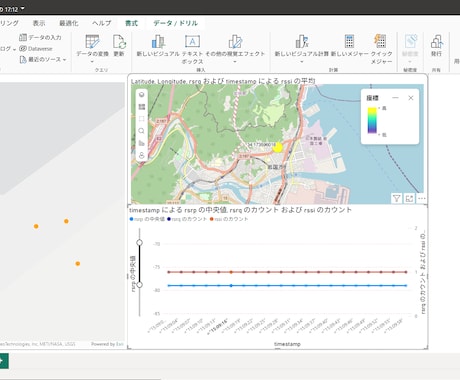Open the map layers list tool
460x380 pixels.
142,107
